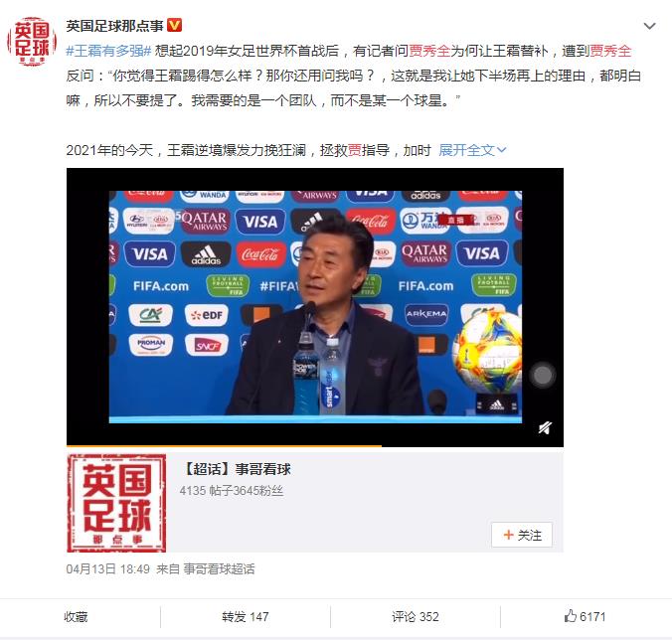The image size is (672, 640).
Task: Click the chevron after 展开全文
Action: click(501, 150)
